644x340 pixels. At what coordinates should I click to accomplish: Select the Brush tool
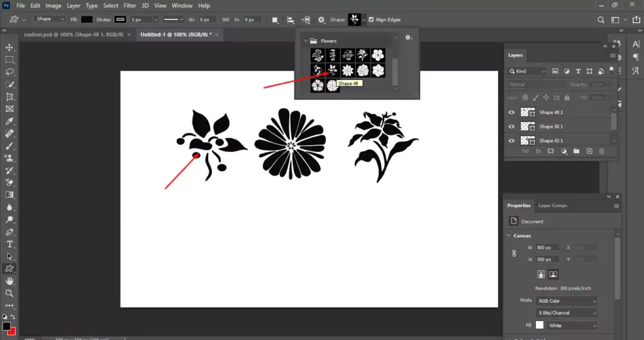pos(9,146)
